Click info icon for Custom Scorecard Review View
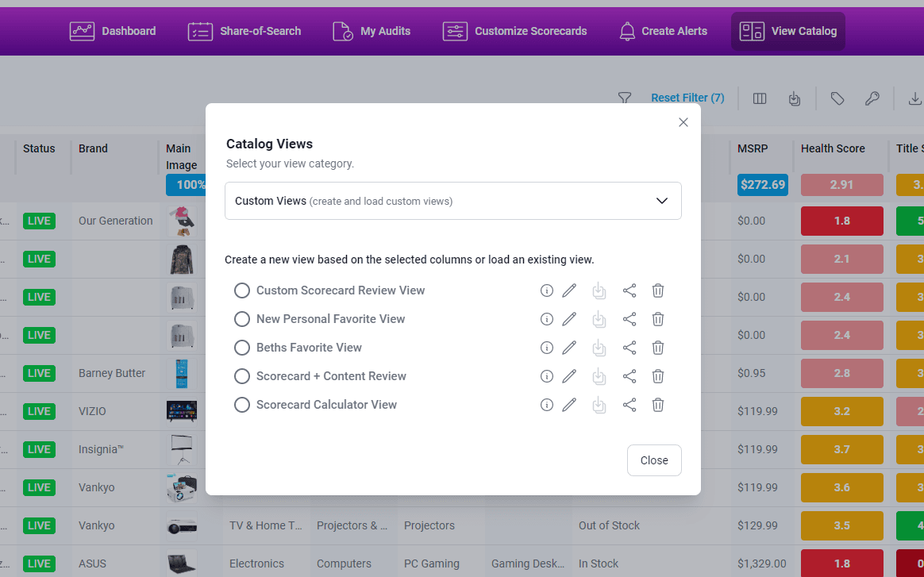 click(x=546, y=290)
